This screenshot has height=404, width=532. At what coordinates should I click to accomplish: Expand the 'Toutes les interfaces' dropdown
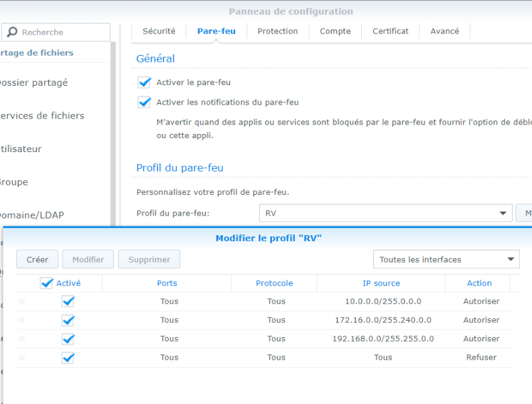pos(446,259)
